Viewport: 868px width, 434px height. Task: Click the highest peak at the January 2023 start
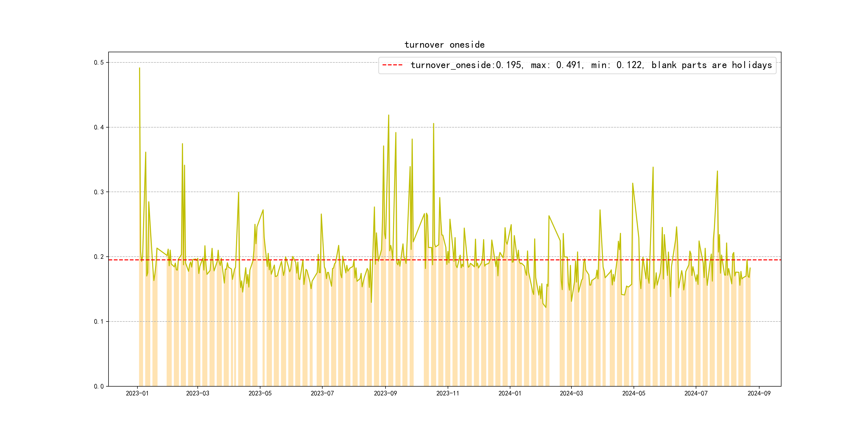[x=140, y=68]
